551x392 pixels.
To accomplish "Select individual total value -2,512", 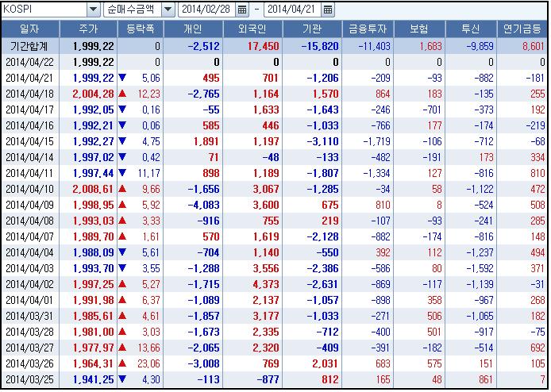I will (203, 46).
